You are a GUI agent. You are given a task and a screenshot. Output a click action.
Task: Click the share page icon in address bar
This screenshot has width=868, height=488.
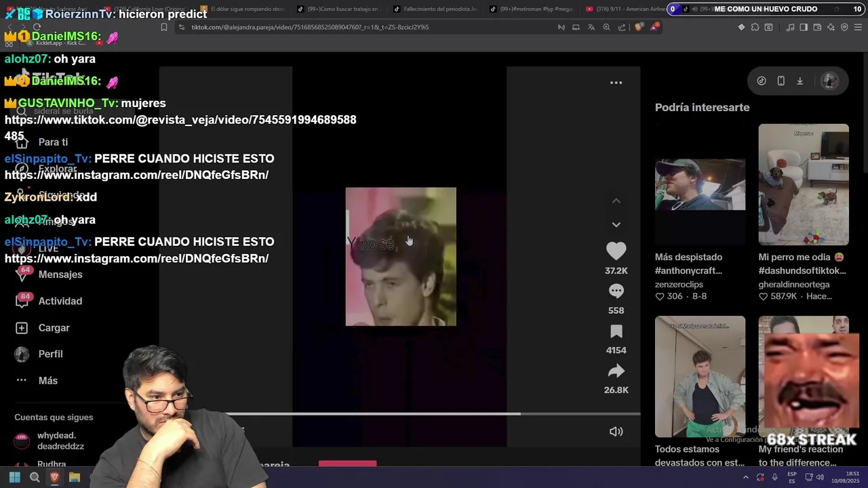click(x=622, y=27)
